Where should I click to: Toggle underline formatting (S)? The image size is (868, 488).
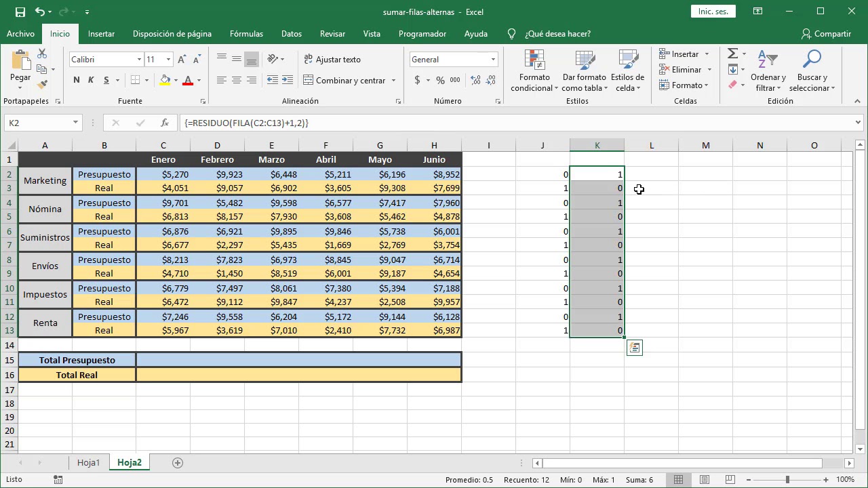tap(106, 80)
